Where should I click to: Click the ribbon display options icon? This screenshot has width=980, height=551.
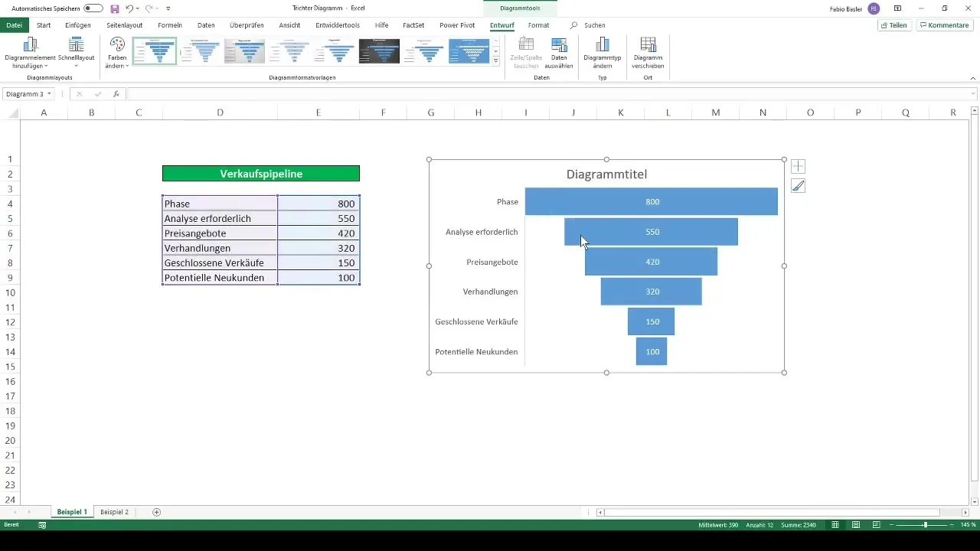897,8
